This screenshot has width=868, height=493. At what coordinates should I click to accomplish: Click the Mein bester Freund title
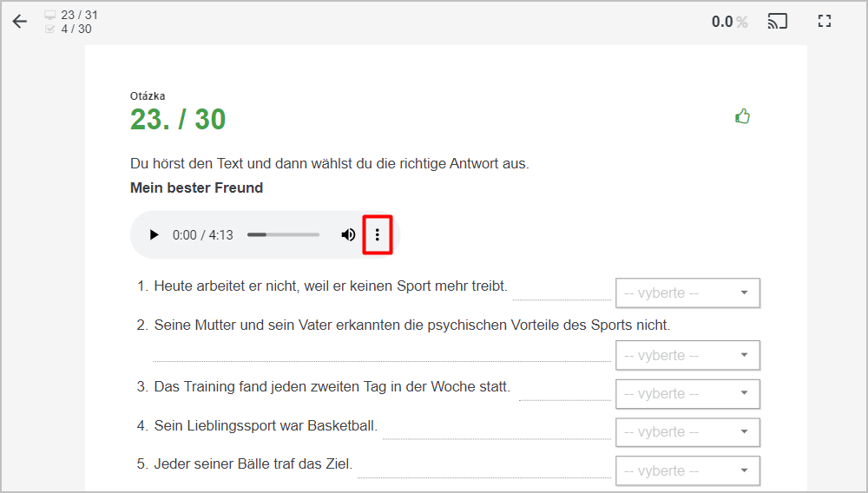(196, 188)
